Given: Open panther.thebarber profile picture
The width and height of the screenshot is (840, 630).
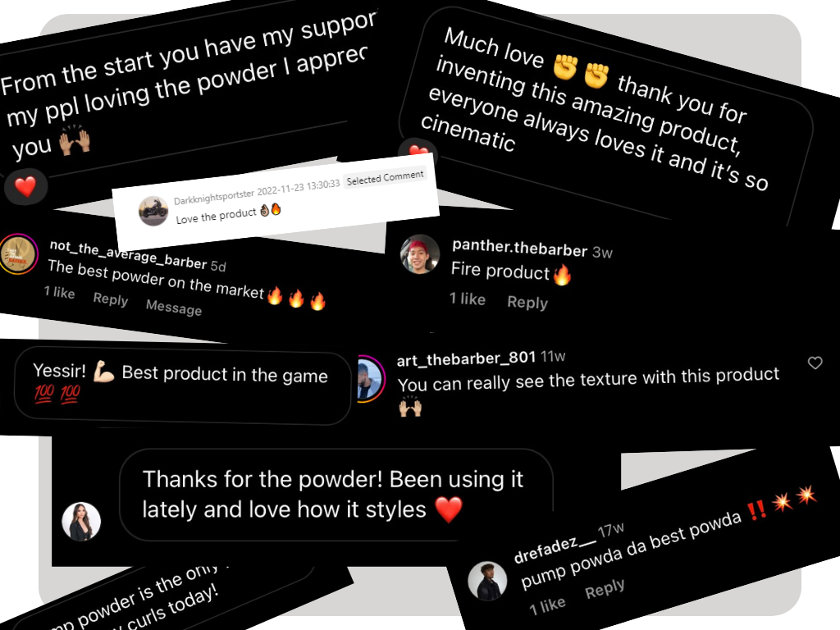Looking at the screenshot, I should coord(419,254).
